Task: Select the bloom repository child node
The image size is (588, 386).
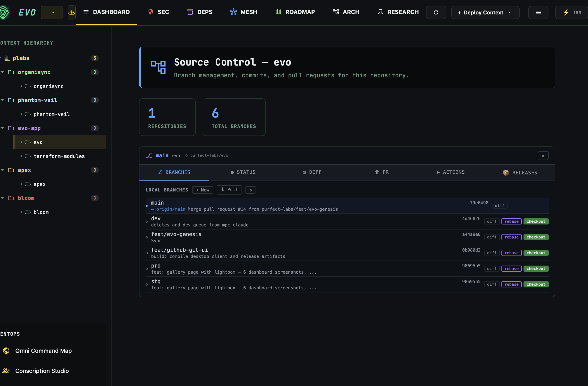Action: pos(41,212)
